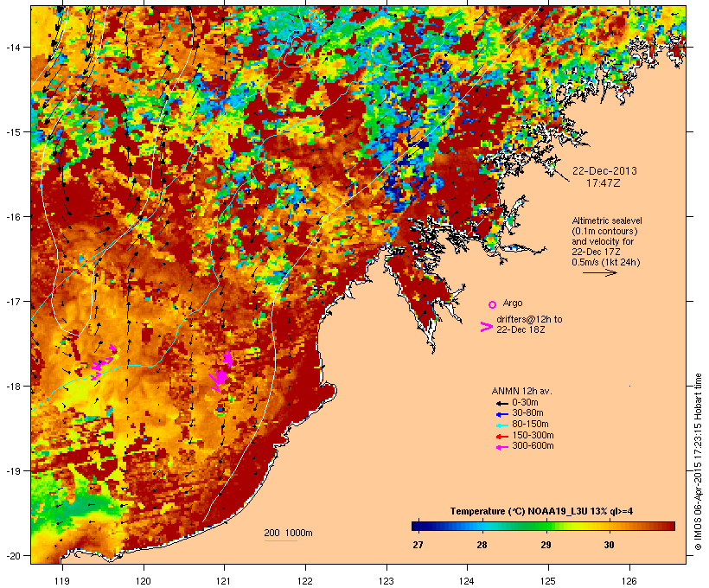Click the time label 17:47Z

[604, 183]
